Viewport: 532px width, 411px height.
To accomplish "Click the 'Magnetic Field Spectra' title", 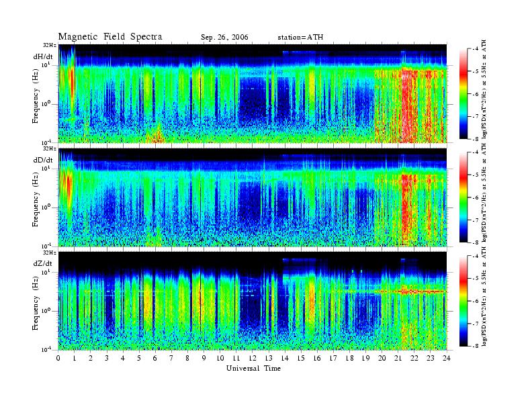I will click(x=110, y=37).
